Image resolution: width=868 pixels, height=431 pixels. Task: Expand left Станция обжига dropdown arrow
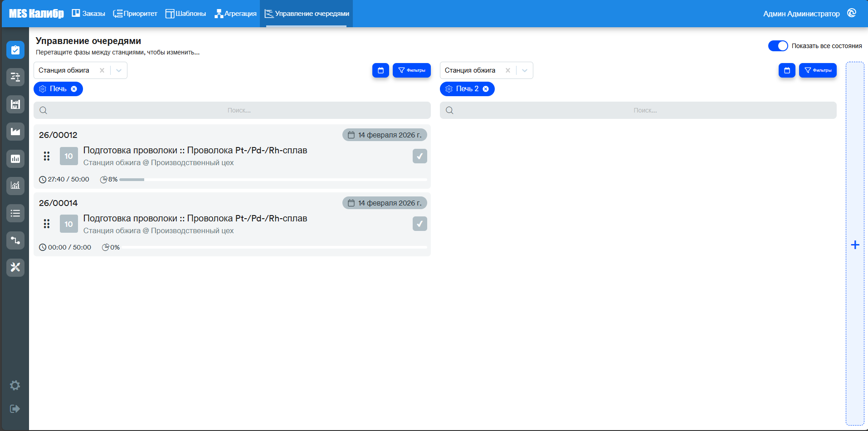point(119,70)
